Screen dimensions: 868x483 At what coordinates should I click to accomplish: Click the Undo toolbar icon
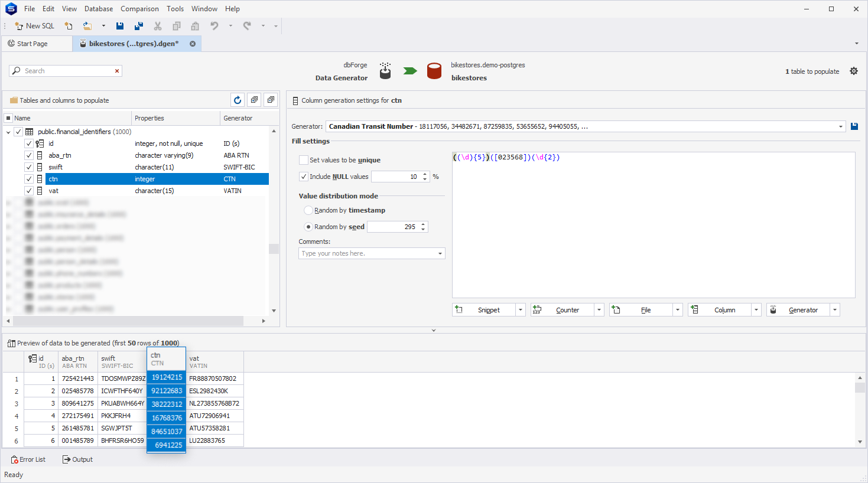[x=214, y=26]
